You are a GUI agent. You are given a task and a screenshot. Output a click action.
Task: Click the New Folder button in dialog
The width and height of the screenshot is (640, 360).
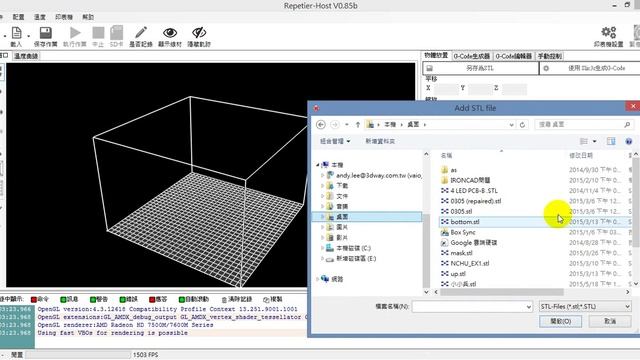380,141
